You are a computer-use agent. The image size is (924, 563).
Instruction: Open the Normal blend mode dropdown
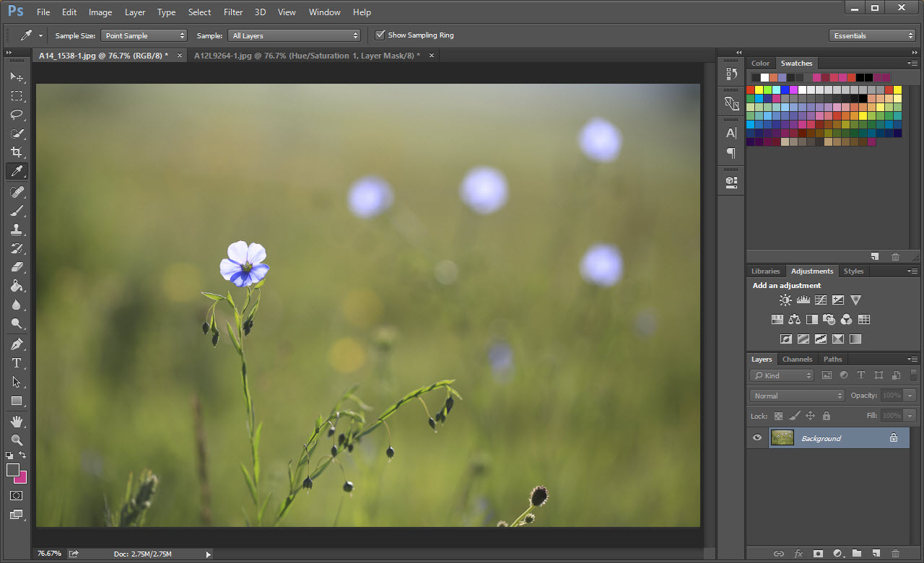[797, 396]
